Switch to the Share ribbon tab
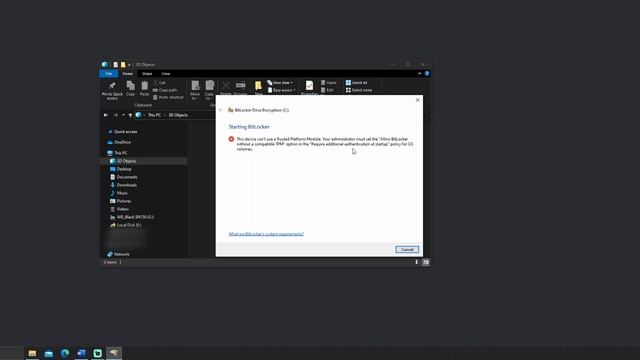This screenshot has width=640, height=360. click(147, 73)
